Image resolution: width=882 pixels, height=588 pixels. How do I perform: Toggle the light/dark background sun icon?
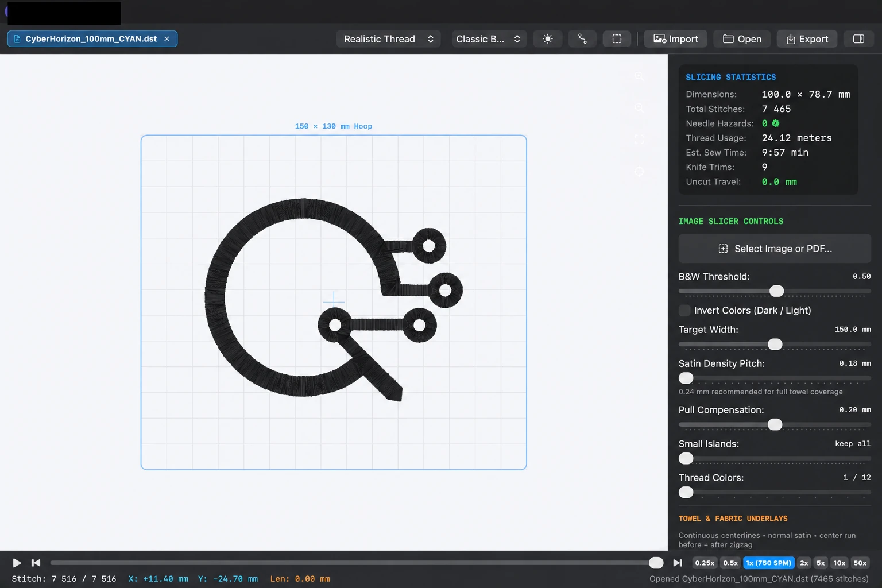click(x=548, y=39)
